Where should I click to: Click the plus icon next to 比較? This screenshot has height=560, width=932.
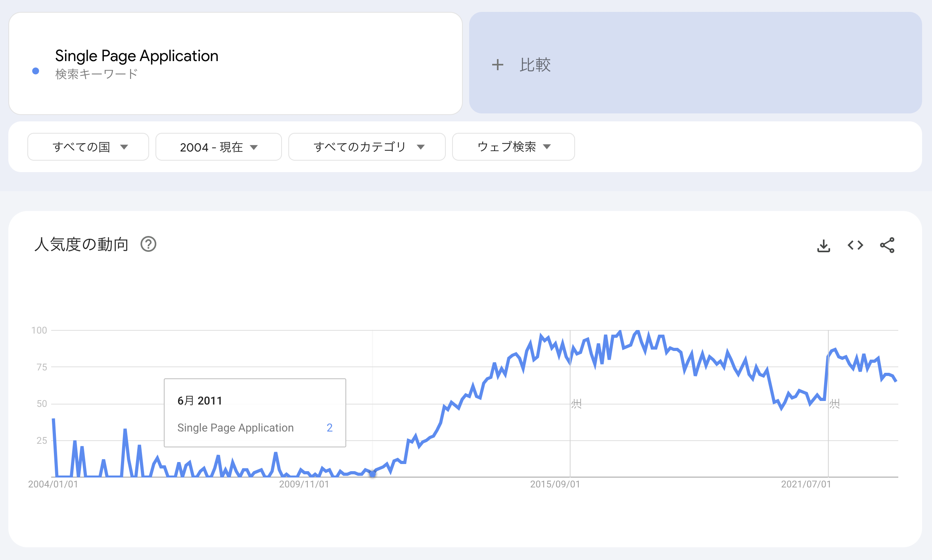click(x=497, y=65)
